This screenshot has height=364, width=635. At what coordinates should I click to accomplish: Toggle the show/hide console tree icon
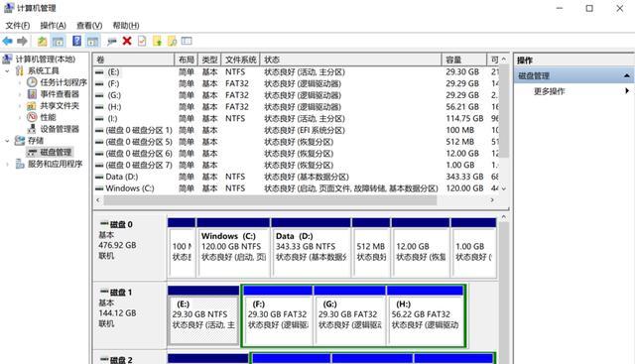pyautogui.click(x=58, y=41)
